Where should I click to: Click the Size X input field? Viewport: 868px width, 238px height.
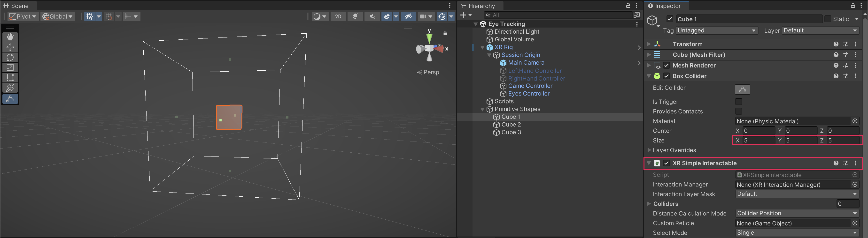click(759, 140)
